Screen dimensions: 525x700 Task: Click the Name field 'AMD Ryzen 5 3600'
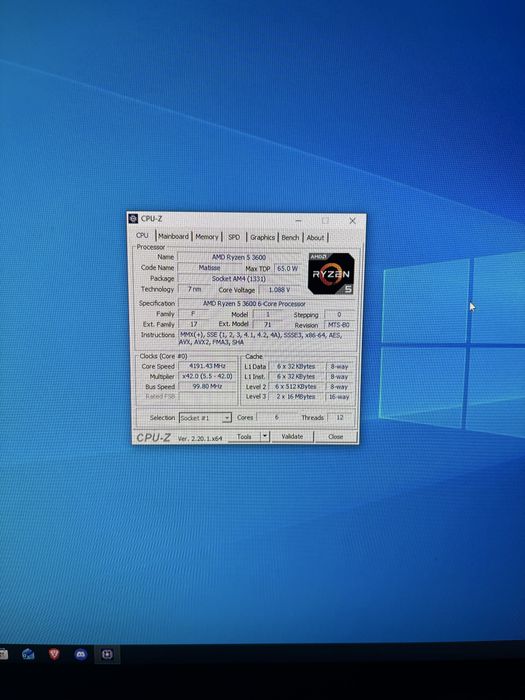tap(239, 257)
